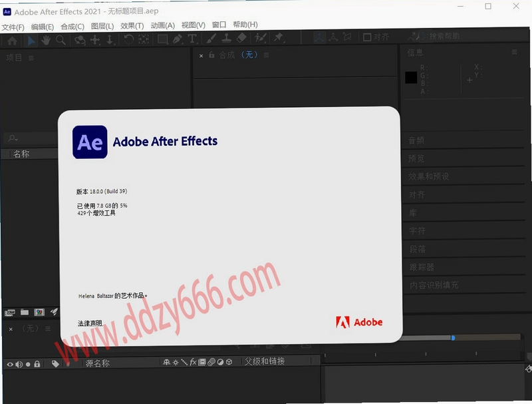Choose Local Axis mode icon
This screenshot has width=532, height=404.
click(319, 37)
